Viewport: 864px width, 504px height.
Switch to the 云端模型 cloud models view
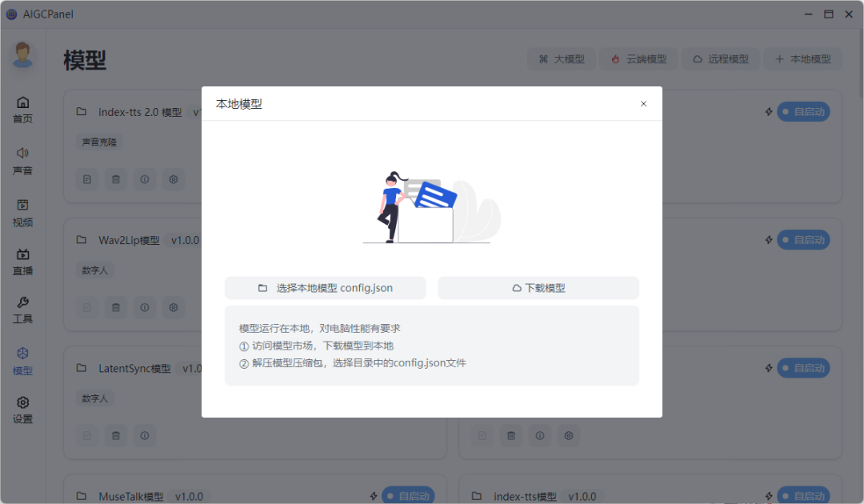point(638,58)
